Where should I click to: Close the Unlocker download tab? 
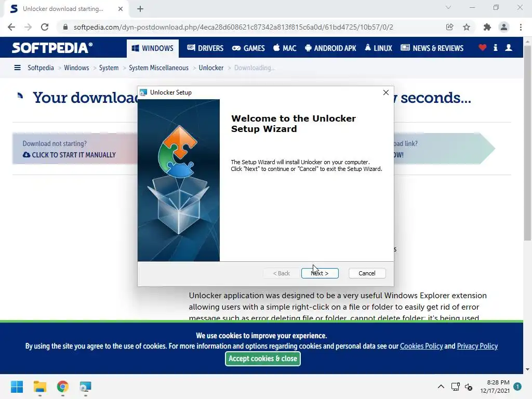(121, 9)
